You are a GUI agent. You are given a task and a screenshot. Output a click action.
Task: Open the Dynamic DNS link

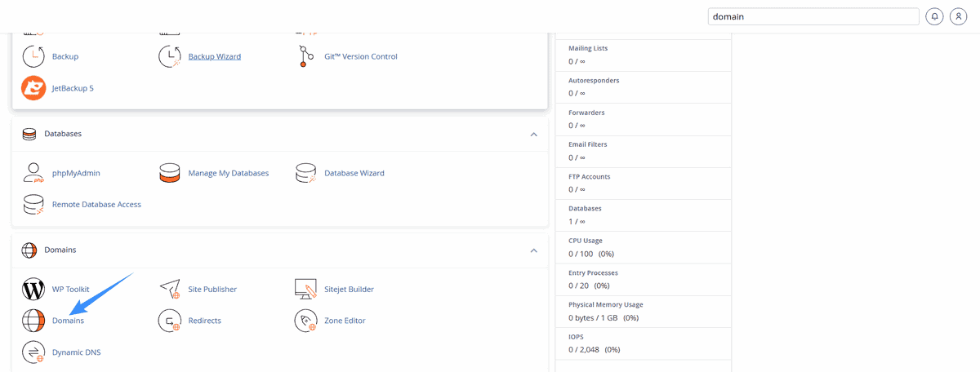(77, 352)
